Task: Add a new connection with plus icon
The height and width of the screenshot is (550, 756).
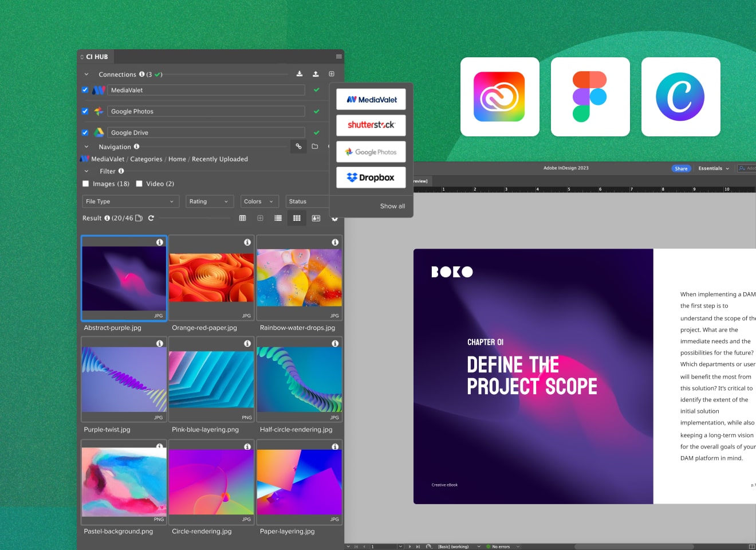Action: 332,74
